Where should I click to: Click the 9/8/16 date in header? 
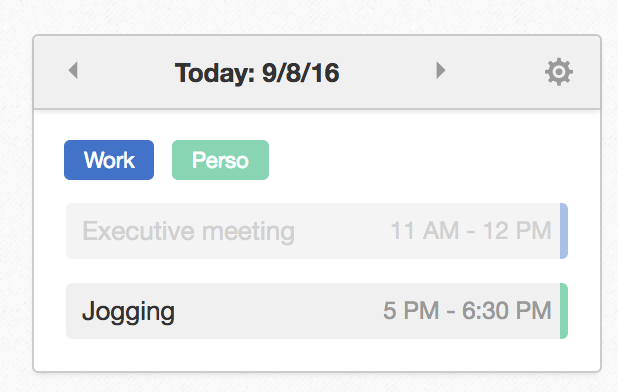[301, 73]
